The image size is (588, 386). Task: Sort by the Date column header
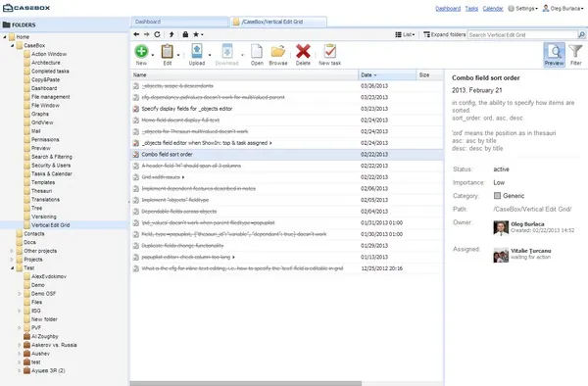pos(387,75)
